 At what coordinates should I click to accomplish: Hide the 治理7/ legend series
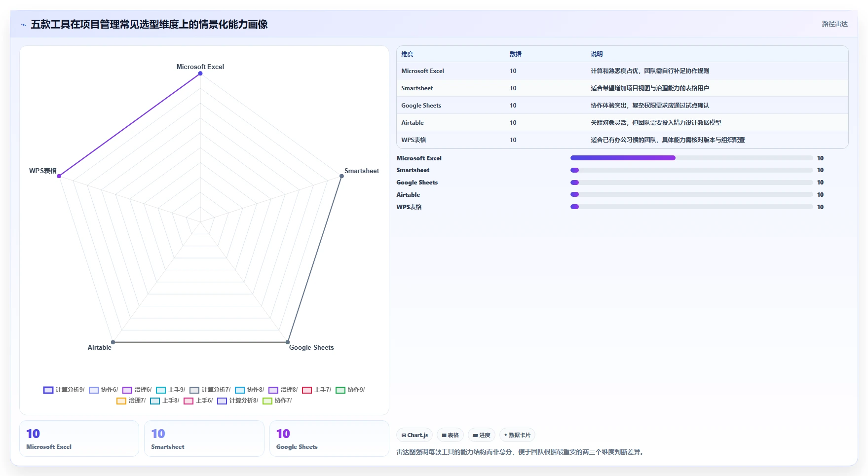[131, 401]
